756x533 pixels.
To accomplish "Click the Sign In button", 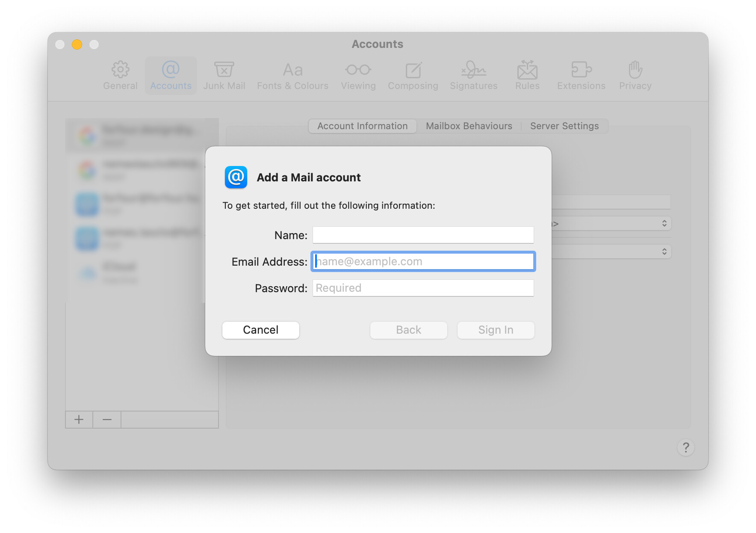I will pos(496,330).
